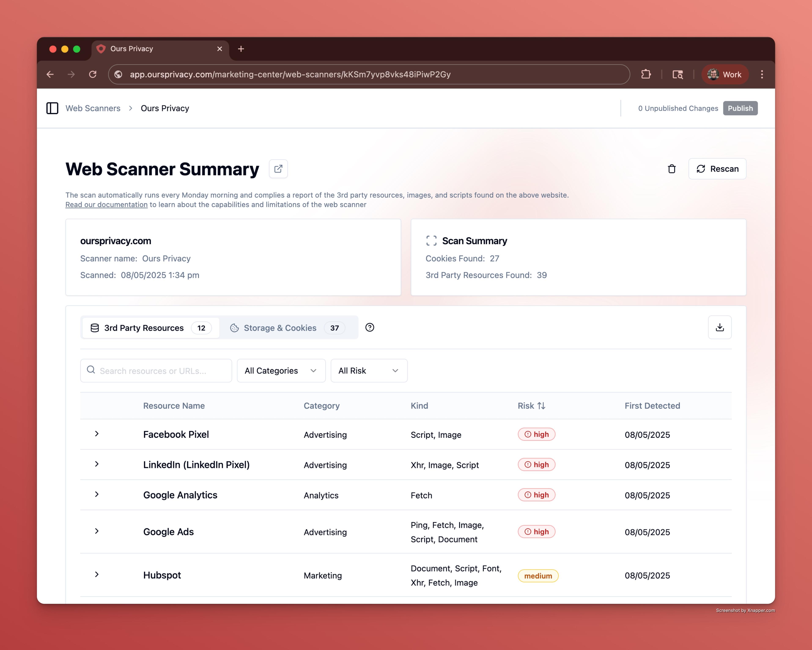Image resolution: width=812 pixels, height=650 pixels.
Task: Open the browser three-dot menu
Action: pyautogui.click(x=761, y=74)
